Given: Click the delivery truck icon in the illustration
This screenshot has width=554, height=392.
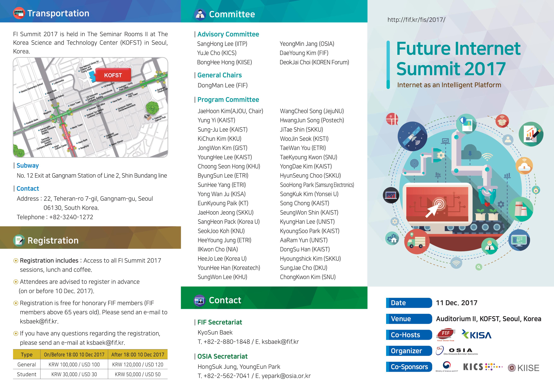Looking at the screenshot, I should click(x=417, y=241).
